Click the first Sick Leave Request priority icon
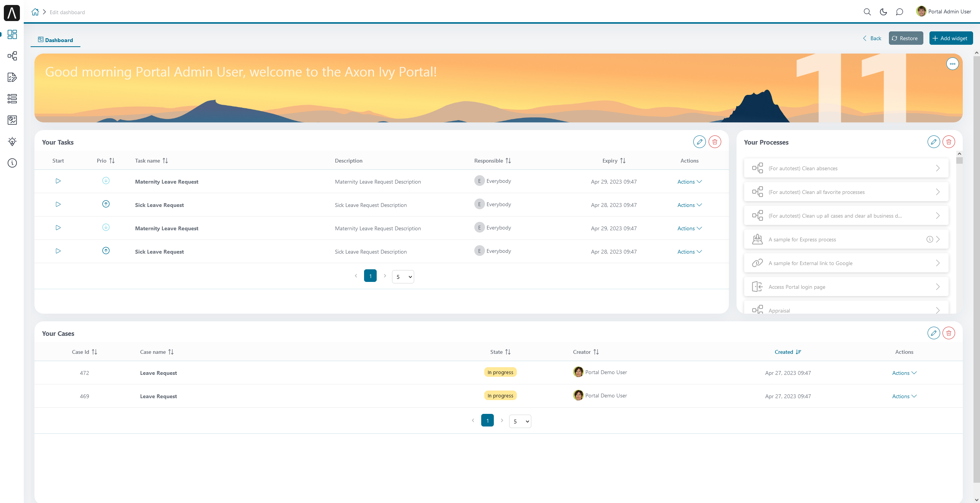The width and height of the screenshot is (980, 503). [106, 204]
